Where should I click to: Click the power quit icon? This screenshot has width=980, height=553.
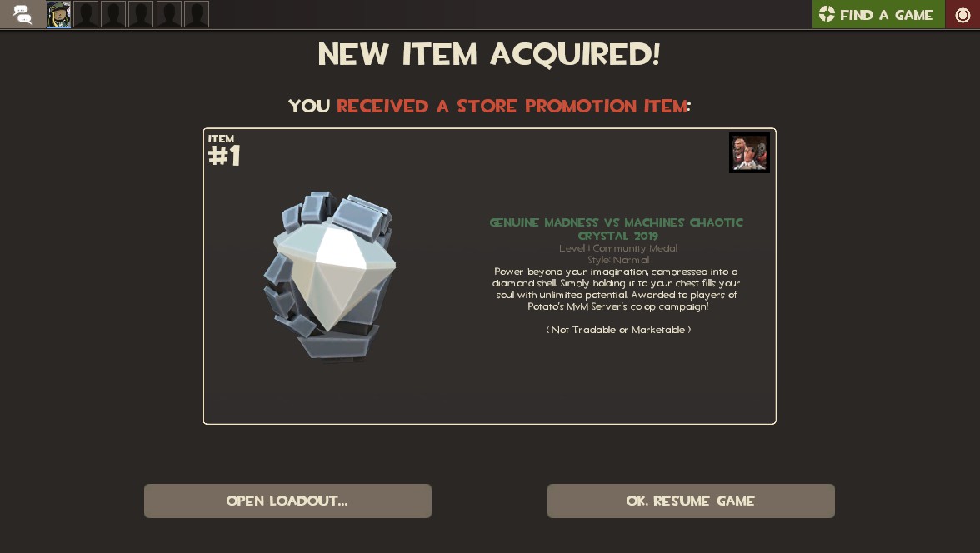962,14
